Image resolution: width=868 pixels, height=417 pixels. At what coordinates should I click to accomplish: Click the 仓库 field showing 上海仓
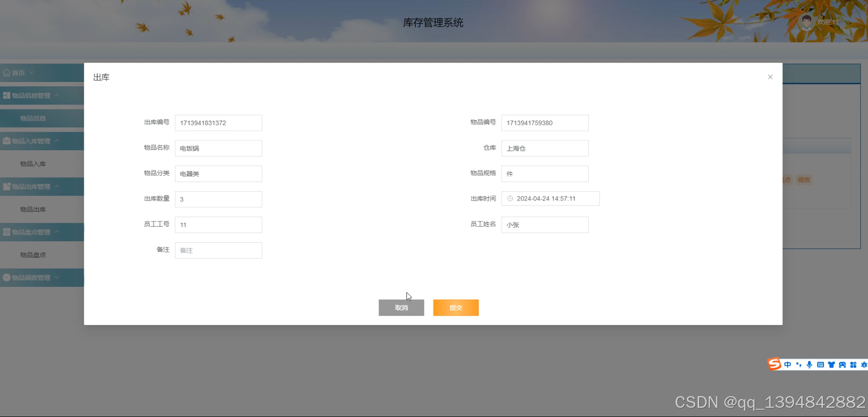[545, 148]
